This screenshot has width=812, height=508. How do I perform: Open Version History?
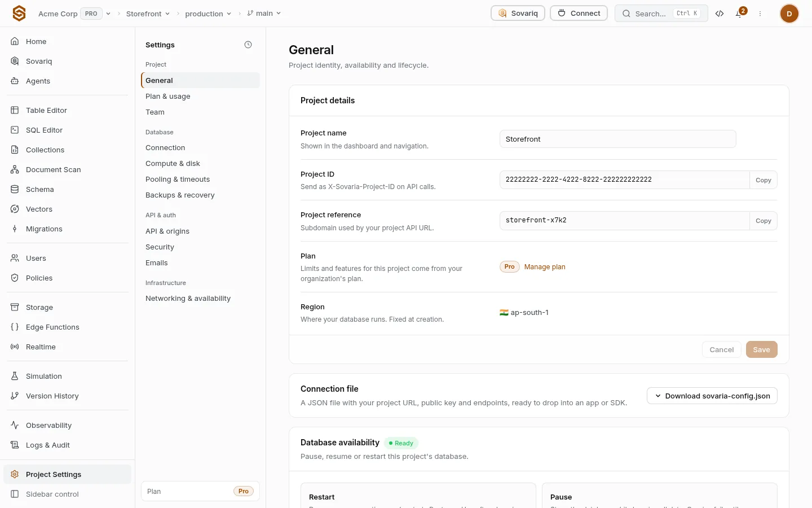[68, 396]
